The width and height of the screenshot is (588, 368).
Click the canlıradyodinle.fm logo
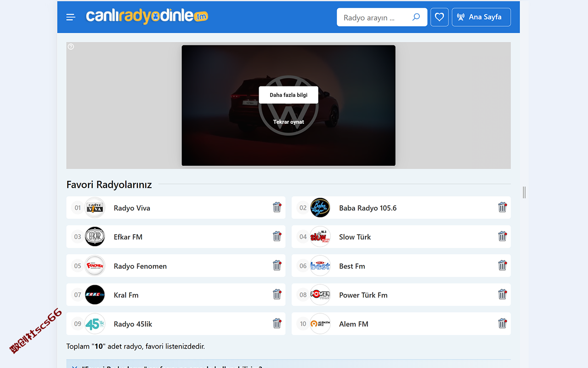coord(147,17)
